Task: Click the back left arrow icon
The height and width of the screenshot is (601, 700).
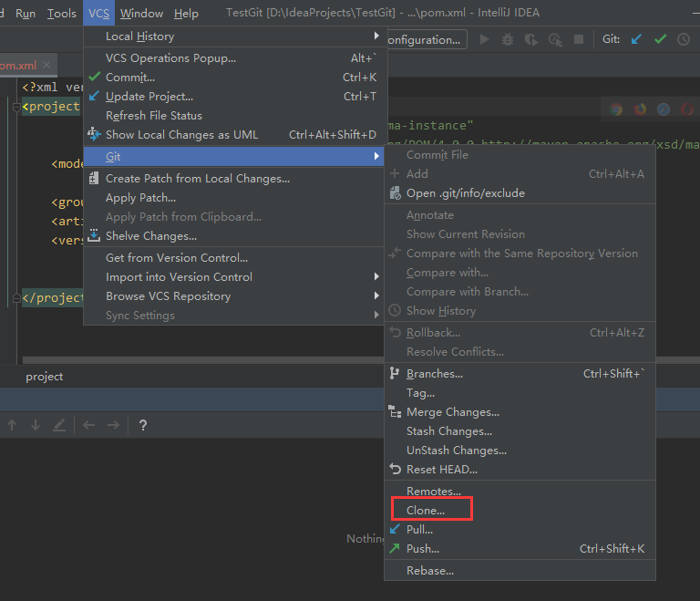Action: pyautogui.click(x=88, y=425)
